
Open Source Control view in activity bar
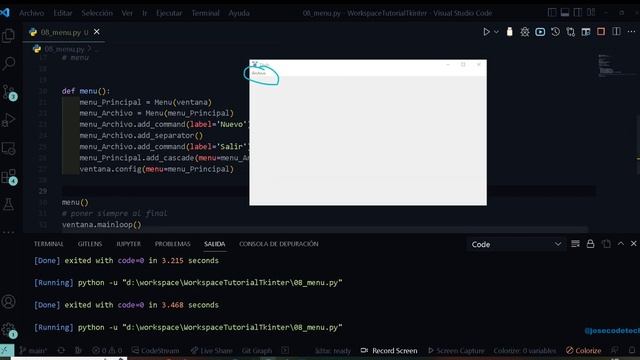click(x=9, y=92)
